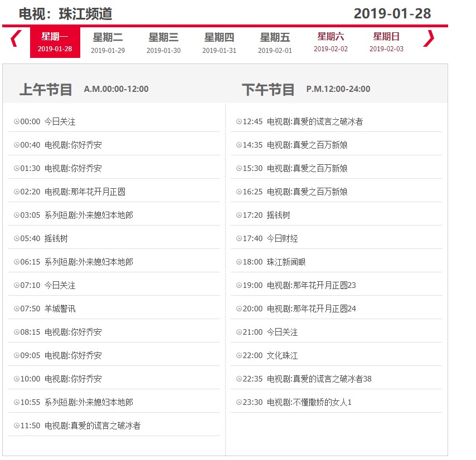Select 12:45 电视剧:真爱的谎言之破冰者
Screen dimensions: 476x460
pos(336,121)
